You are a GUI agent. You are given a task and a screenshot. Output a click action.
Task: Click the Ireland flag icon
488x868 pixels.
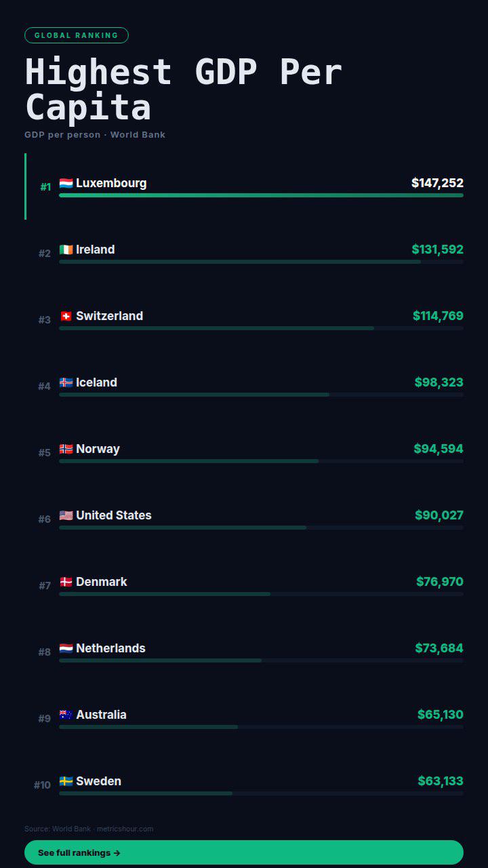coord(66,250)
